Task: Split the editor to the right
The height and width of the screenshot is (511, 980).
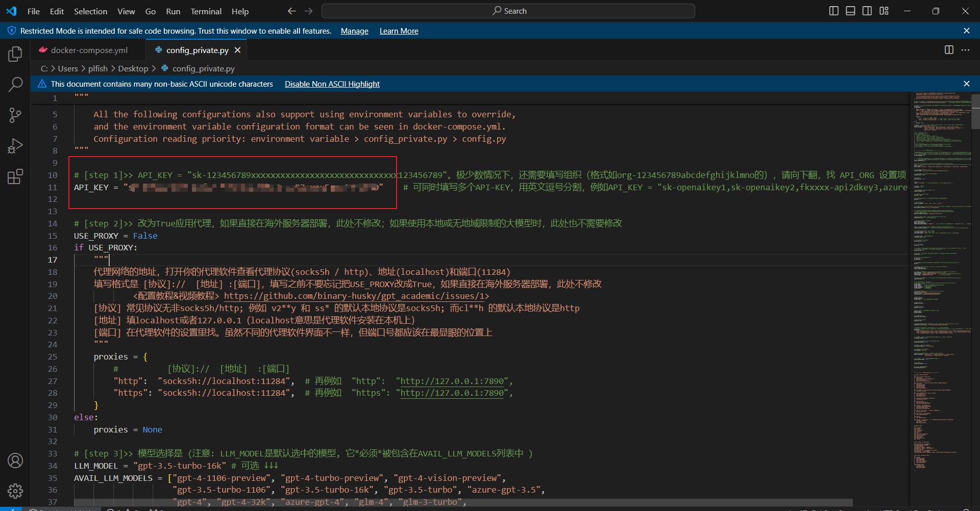Action: point(949,50)
